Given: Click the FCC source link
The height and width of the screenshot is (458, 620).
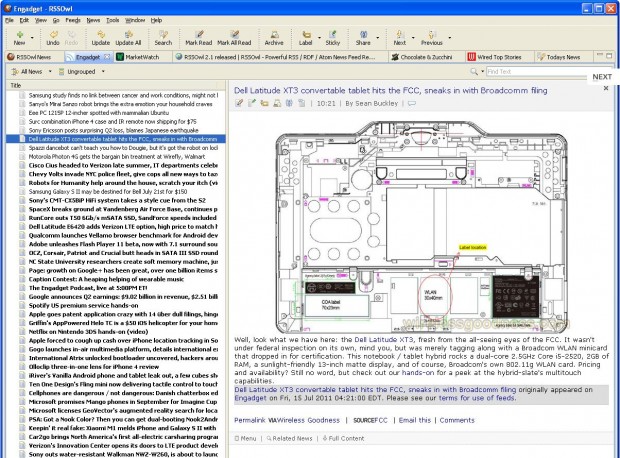Looking at the screenshot, I should (x=381, y=420).
